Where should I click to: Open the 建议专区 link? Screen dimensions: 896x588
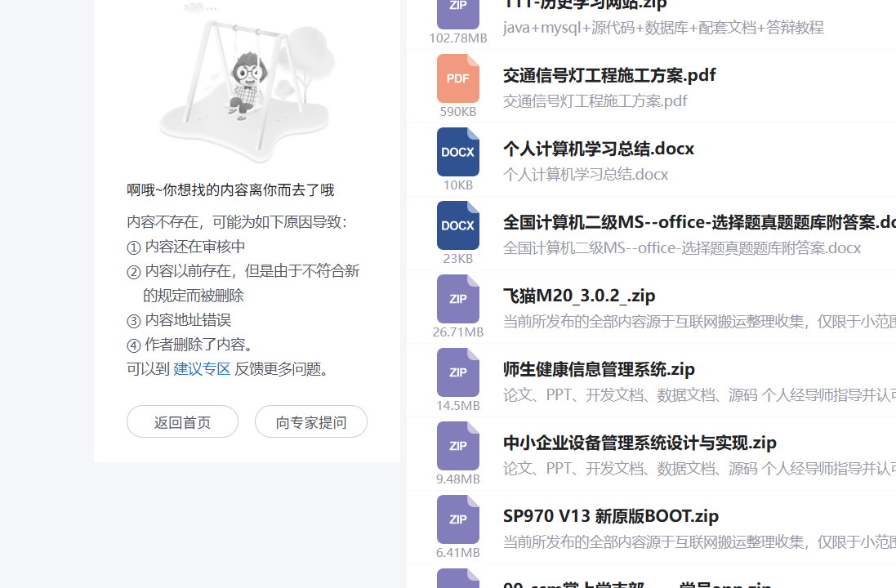pos(202,369)
